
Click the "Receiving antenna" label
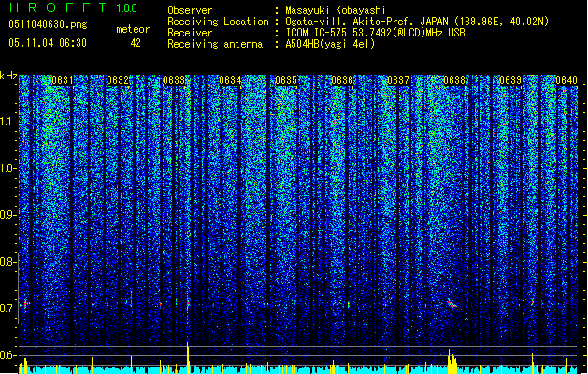pyautogui.click(x=215, y=44)
